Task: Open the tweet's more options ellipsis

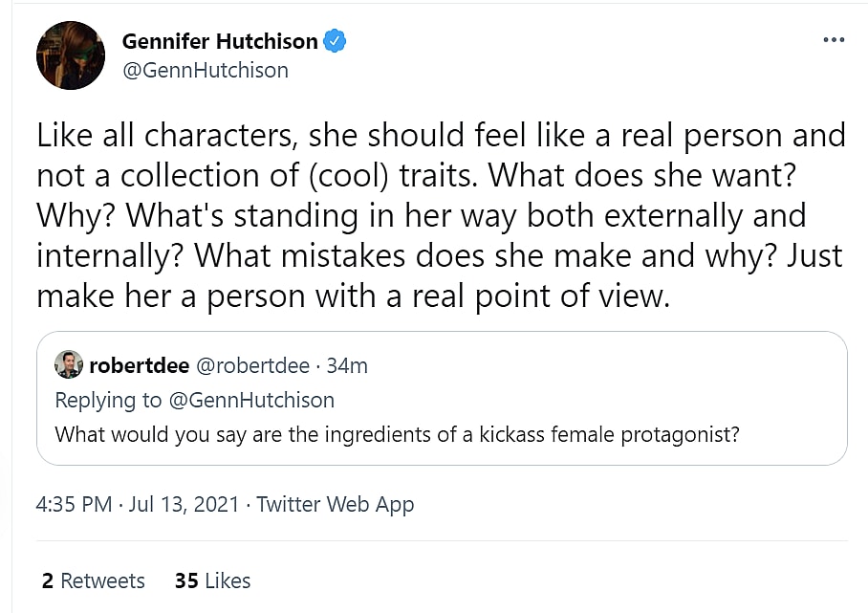Action: click(x=833, y=40)
